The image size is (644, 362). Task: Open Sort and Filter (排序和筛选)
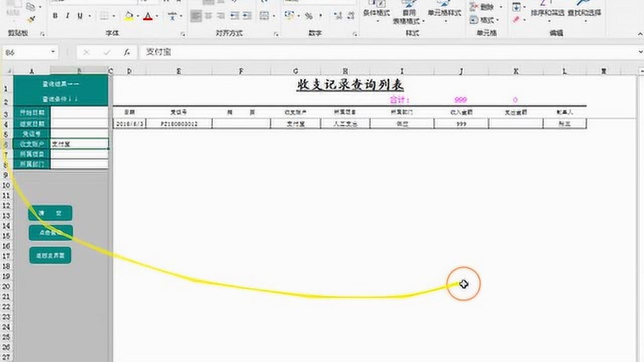click(547, 10)
